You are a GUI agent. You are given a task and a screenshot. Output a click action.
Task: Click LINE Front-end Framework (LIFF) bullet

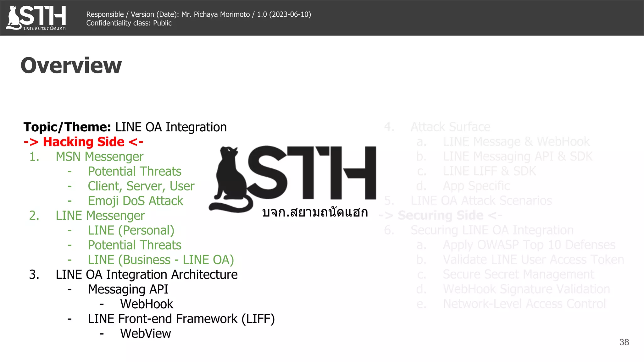point(181,319)
